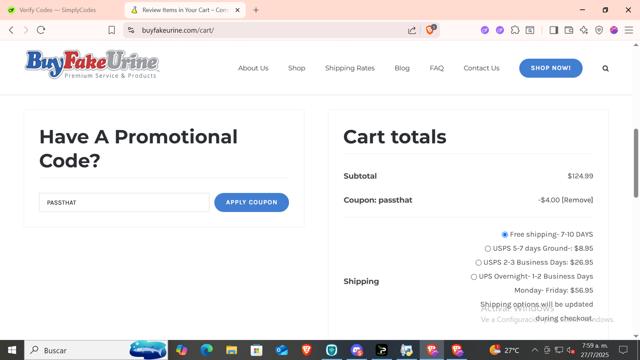The width and height of the screenshot is (640, 360).
Task: Open the purple profile avatar icon
Action: (x=614, y=30)
